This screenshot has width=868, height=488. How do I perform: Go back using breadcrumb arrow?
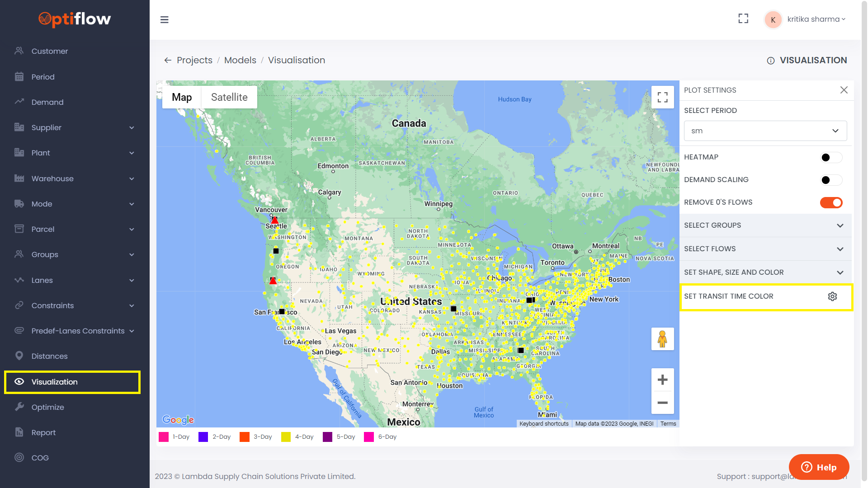pyautogui.click(x=168, y=60)
